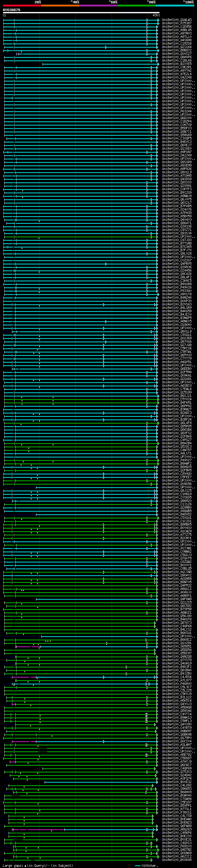Click the UniRef100_Q6FW89 label
The width and height of the screenshot is (197, 868).
pyautogui.click(x=177, y=826)
